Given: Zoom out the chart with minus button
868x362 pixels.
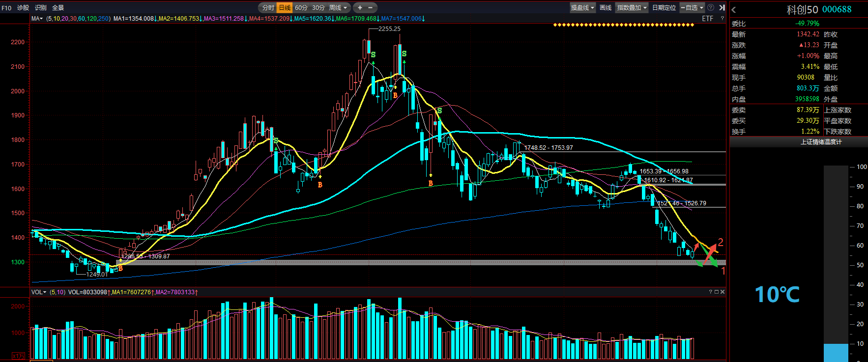Looking at the screenshot, I should click(x=371, y=7).
